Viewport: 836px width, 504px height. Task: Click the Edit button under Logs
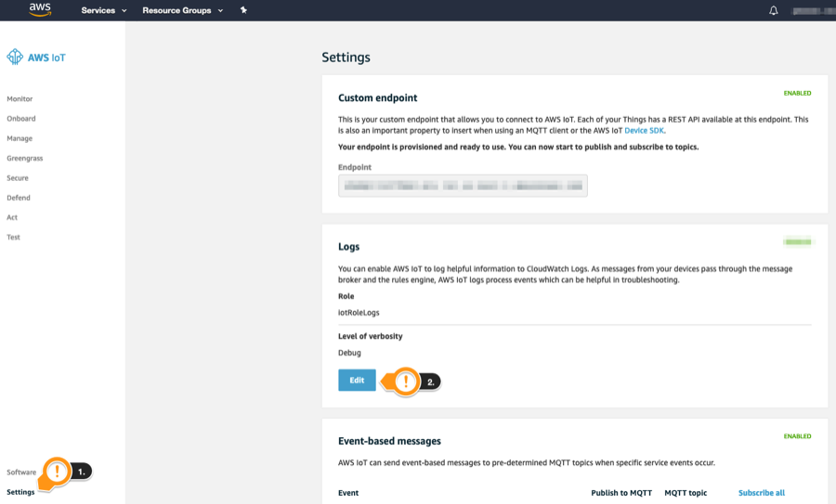(x=357, y=380)
